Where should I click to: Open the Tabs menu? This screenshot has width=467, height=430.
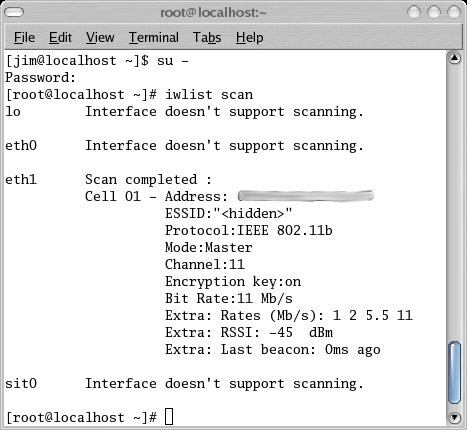point(207,37)
